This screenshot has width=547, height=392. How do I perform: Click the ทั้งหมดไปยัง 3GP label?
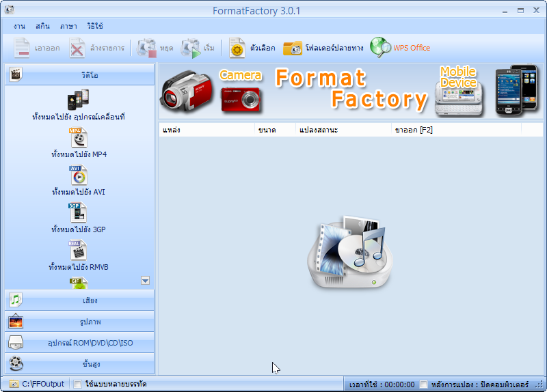click(x=79, y=229)
